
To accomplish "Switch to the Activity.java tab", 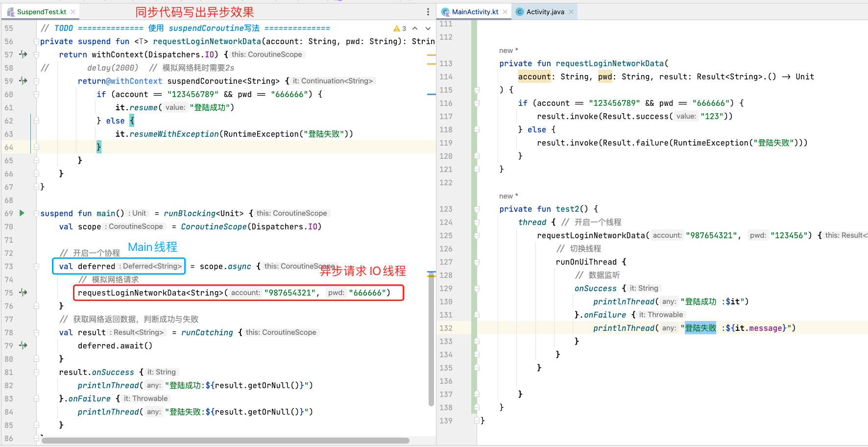I will point(545,12).
